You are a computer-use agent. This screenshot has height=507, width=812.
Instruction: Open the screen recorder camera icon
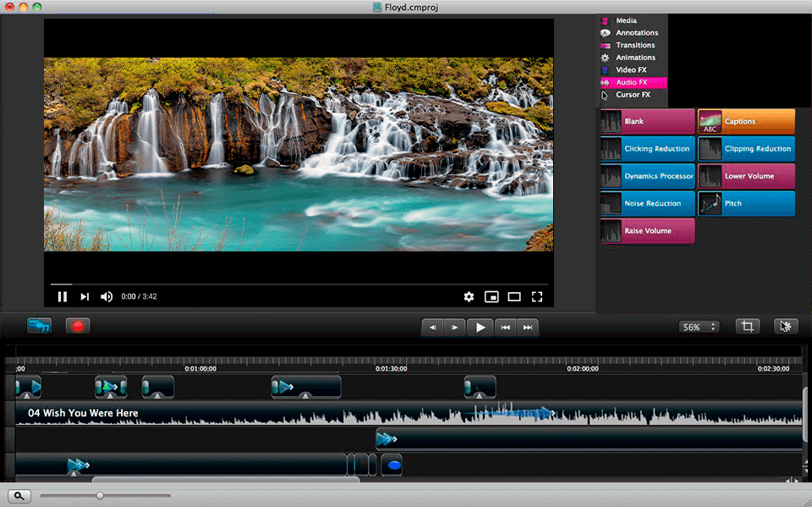pos(39,325)
